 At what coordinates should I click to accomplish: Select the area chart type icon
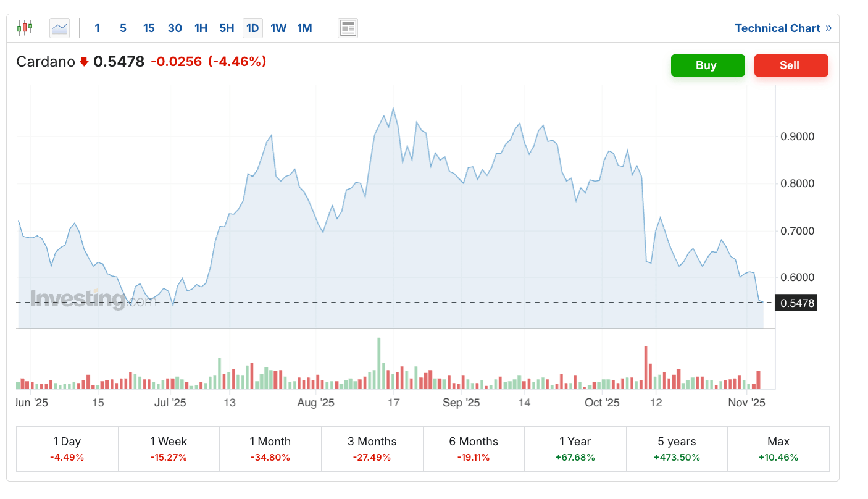(59, 27)
